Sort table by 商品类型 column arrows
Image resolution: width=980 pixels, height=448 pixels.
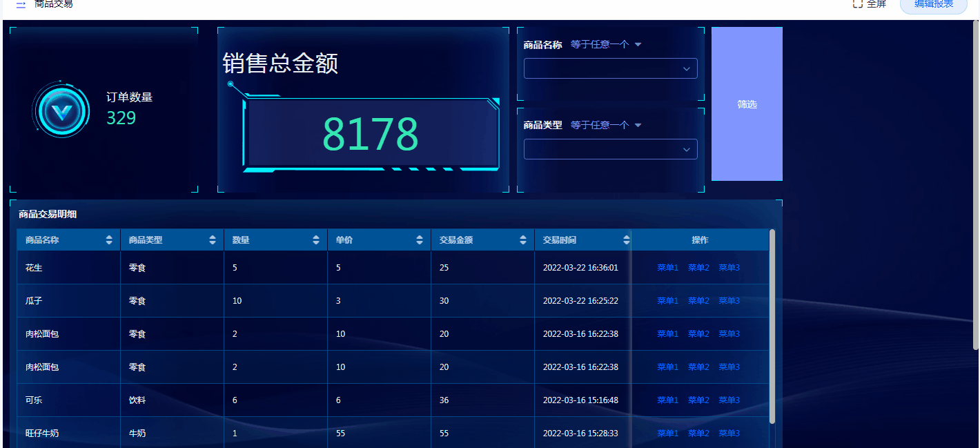pos(213,240)
